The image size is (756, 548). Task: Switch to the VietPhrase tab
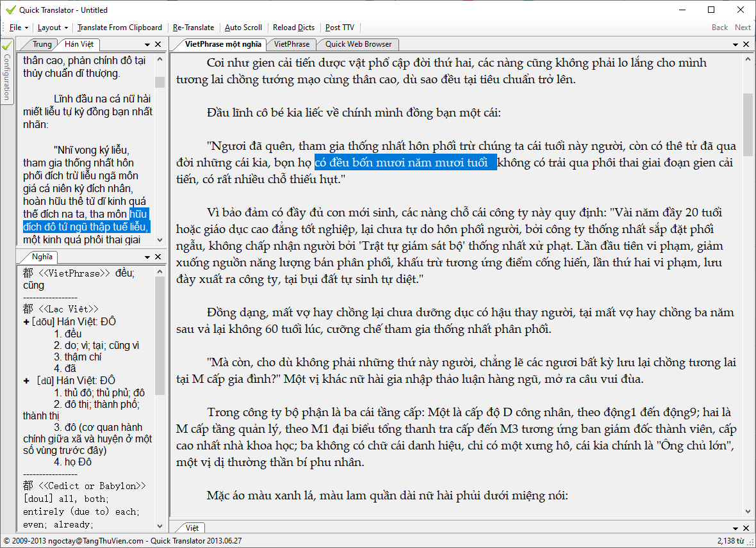[x=292, y=44]
